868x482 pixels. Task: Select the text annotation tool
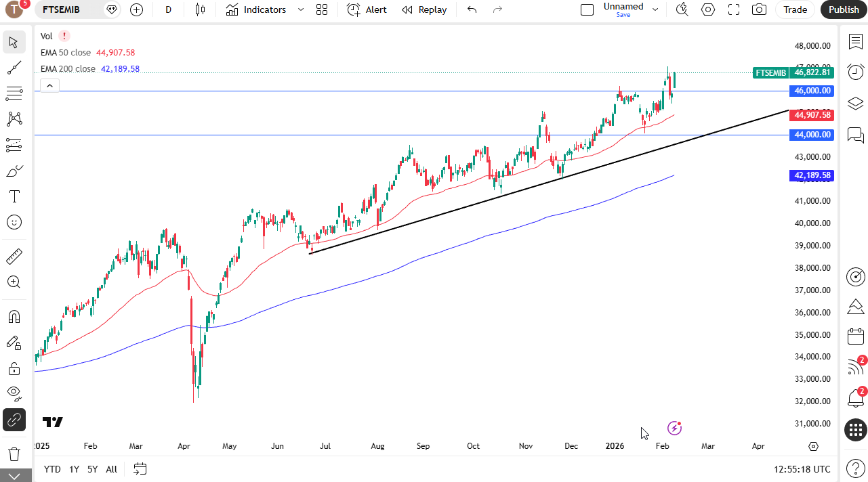(x=14, y=196)
